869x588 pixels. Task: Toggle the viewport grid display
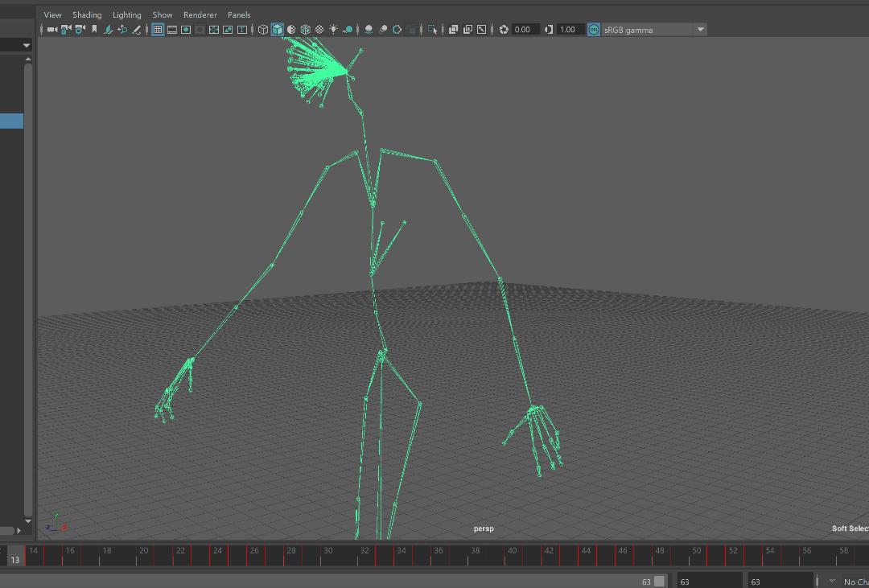point(158,29)
